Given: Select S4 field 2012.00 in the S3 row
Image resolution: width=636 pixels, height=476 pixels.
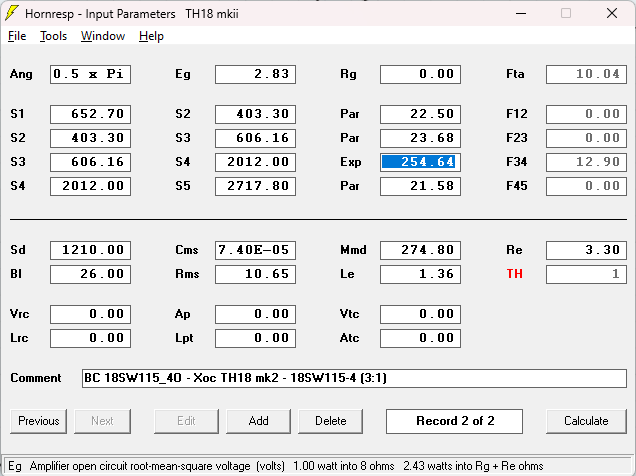Looking at the screenshot, I should click(256, 162).
